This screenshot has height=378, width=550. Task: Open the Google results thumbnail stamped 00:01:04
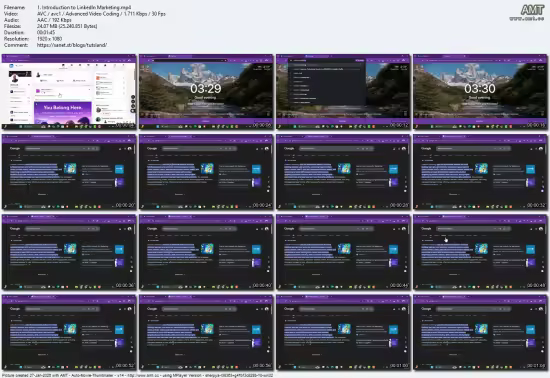pyautogui.click(x=480, y=332)
